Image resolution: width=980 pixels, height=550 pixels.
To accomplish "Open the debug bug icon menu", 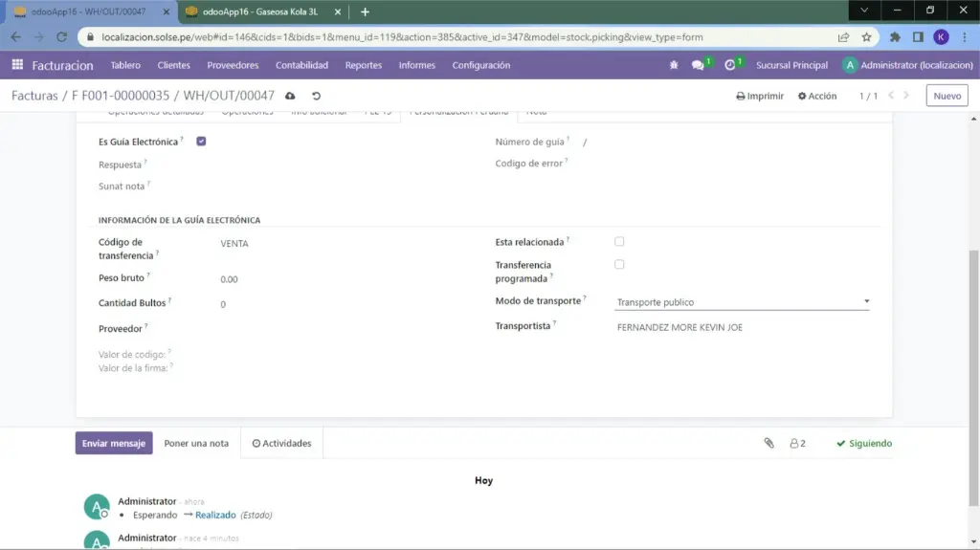I will (674, 65).
